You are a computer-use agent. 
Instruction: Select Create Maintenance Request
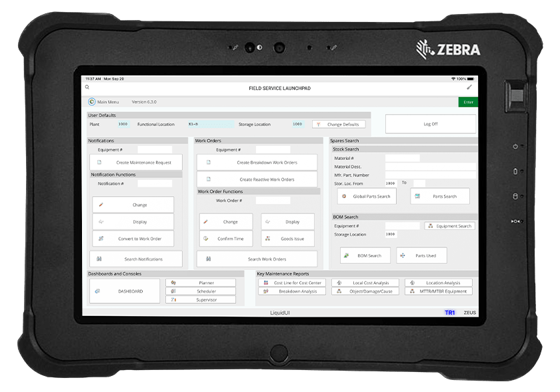[135, 163]
